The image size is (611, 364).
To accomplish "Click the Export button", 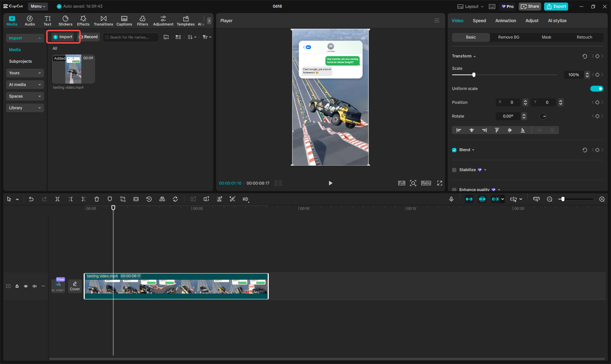I will (x=556, y=6).
